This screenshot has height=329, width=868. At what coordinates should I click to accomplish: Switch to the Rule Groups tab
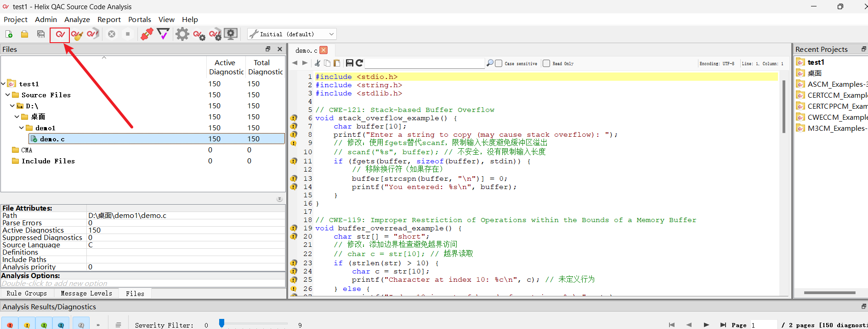point(27,293)
